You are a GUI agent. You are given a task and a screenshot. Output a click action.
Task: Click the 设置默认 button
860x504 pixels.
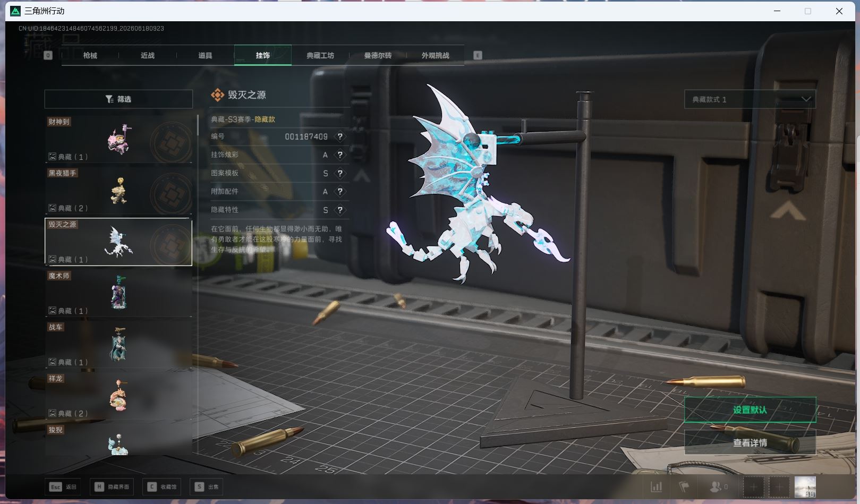point(750,410)
